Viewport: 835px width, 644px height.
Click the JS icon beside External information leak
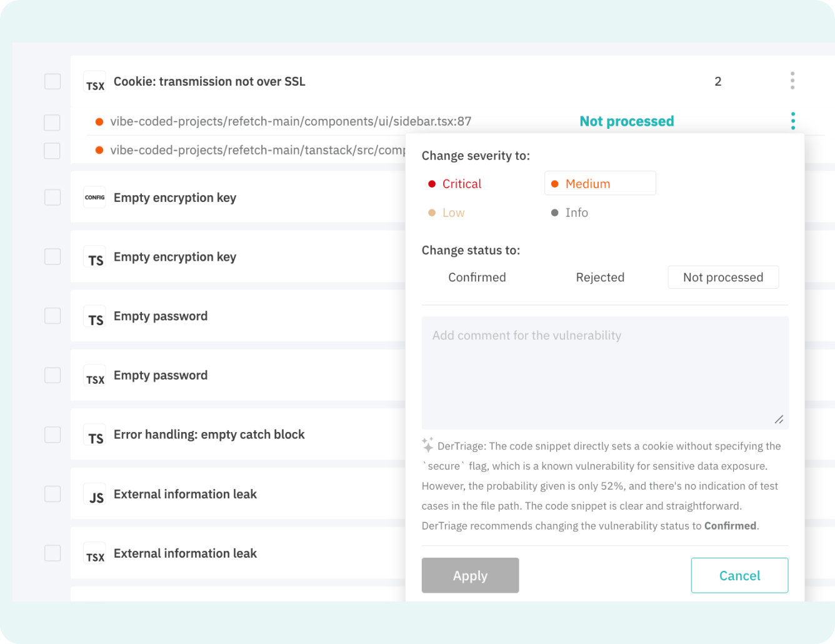coord(95,495)
